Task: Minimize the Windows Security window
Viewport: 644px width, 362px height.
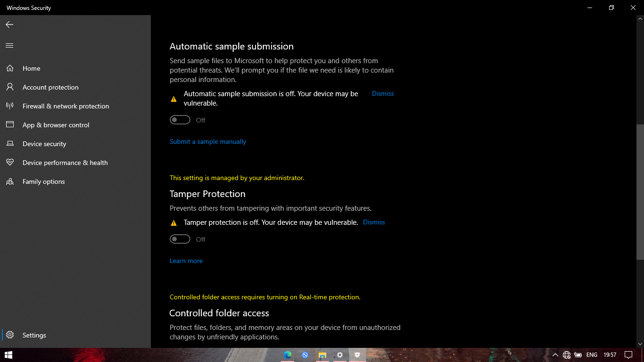Action: (590, 8)
